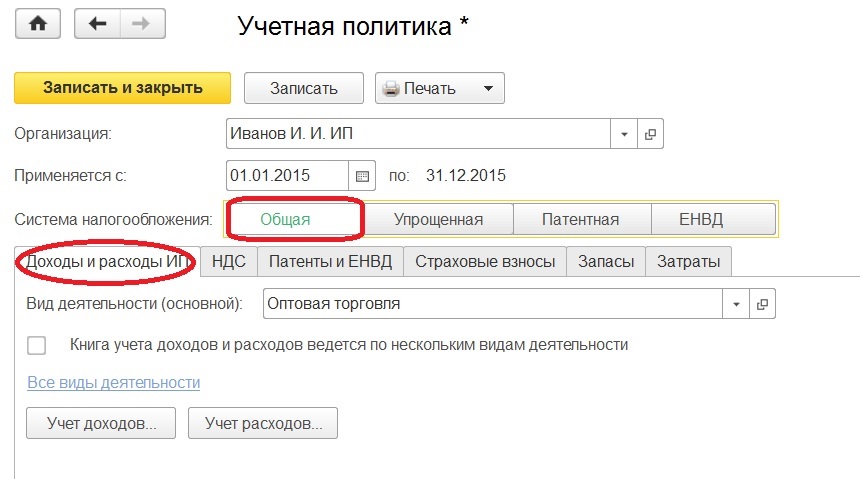The width and height of the screenshot is (860, 479).
Task: Select ЕНВД taxation system
Action: [x=714, y=219]
